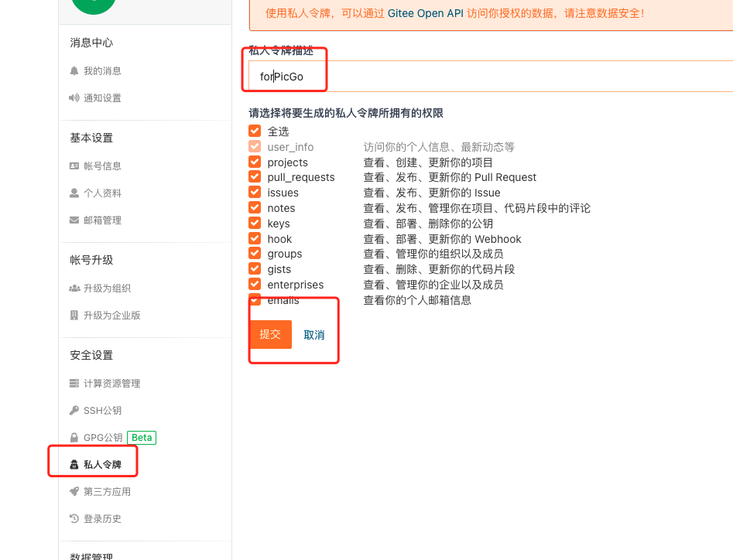Open 通知设置 in the sidebar

pyautogui.click(x=102, y=98)
